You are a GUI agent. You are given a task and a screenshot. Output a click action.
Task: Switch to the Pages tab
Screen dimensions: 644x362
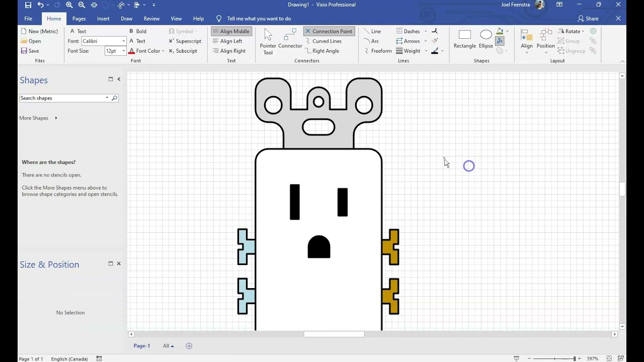pos(78,19)
